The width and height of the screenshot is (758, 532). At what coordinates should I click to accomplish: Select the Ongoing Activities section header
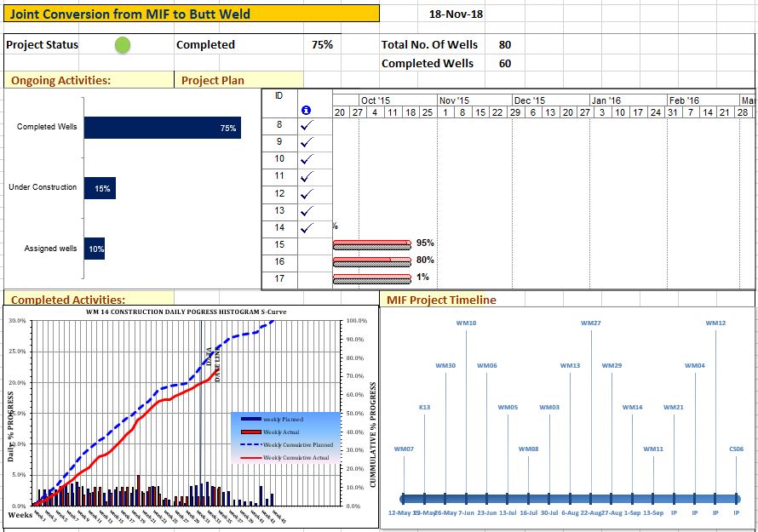click(60, 81)
